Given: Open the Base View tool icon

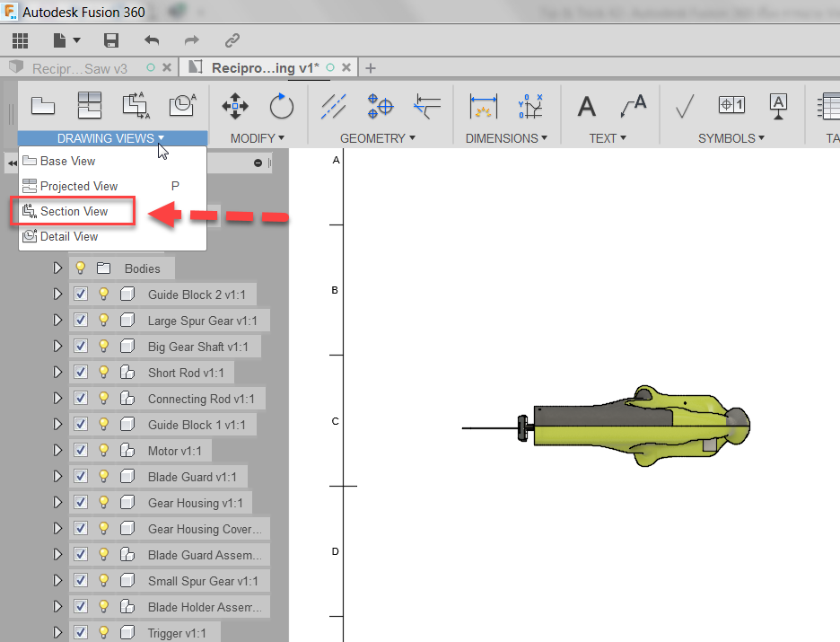Looking at the screenshot, I should [43, 105].
